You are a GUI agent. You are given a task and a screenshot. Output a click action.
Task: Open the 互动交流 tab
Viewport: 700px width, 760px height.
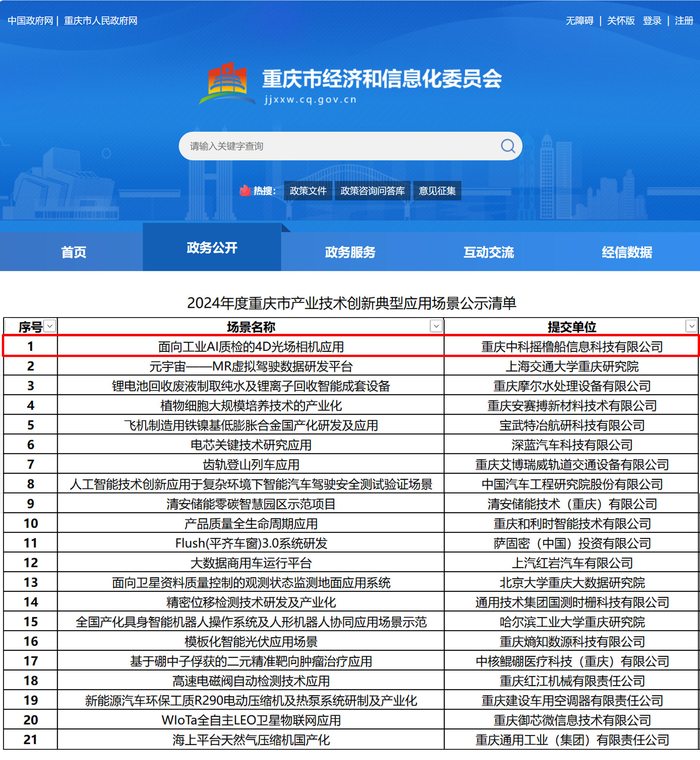(489, 252)
